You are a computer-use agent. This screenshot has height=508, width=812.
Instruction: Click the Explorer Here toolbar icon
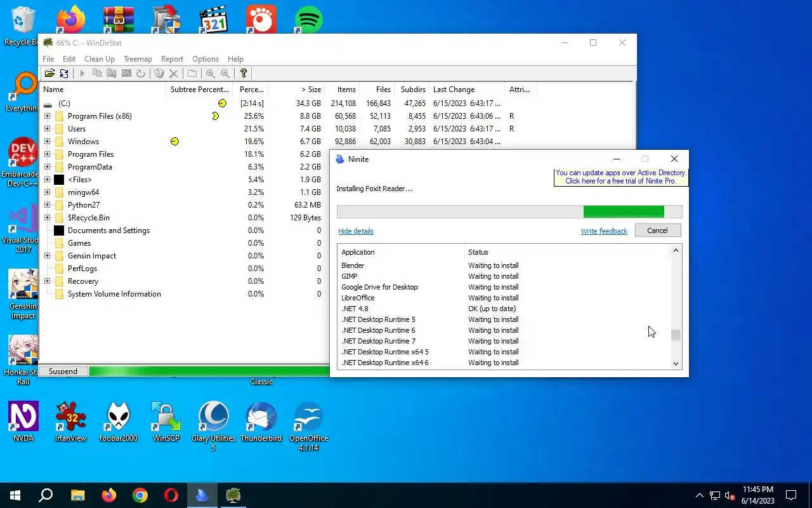pyautogui.click(x=112, y=74)
